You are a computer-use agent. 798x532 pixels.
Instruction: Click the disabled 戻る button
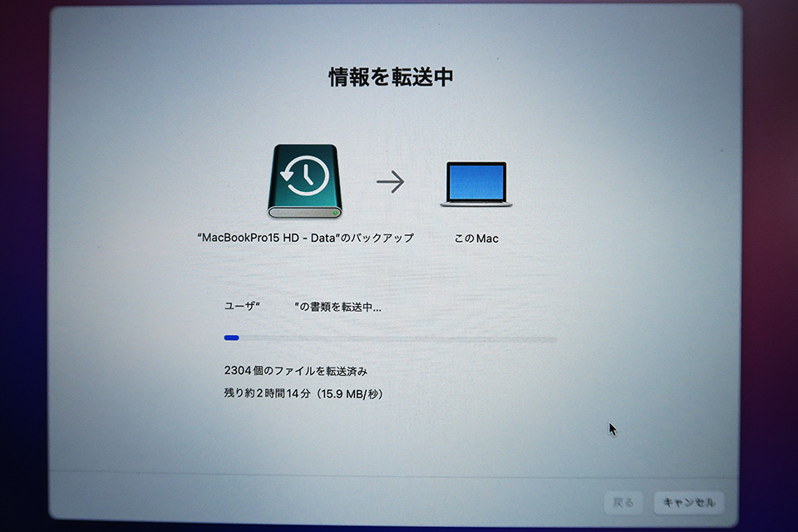click(x=623, y=502)
